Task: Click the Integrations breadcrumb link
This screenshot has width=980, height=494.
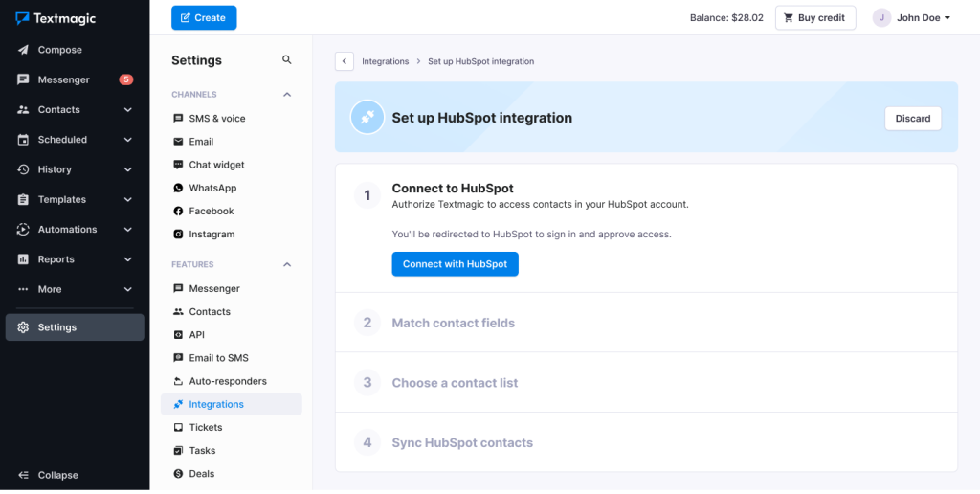Action: coord(385,61)
